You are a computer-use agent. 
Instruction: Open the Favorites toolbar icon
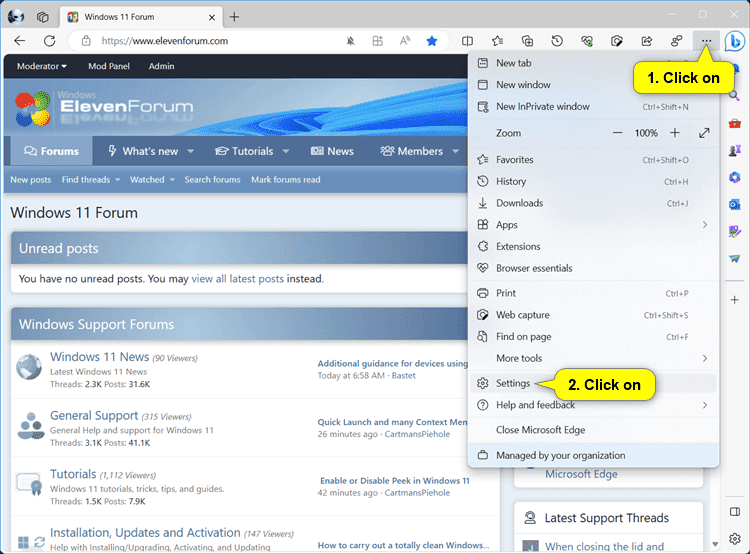tap(497, 41)
